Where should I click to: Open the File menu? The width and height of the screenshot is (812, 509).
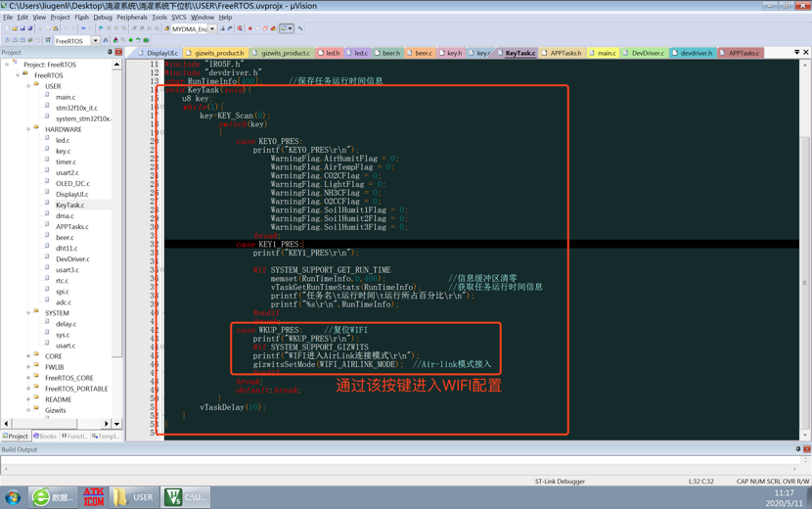pyautogui.click(x=8, y=17)
